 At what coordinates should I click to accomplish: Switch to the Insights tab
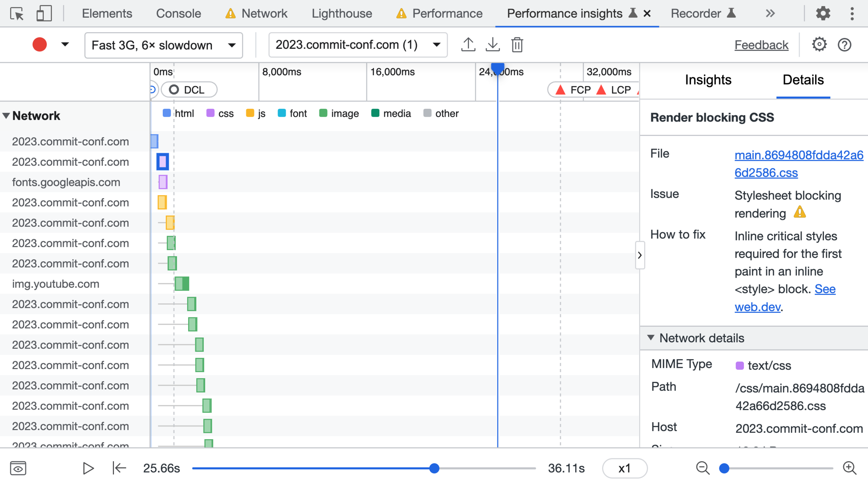tap(708, 80)
